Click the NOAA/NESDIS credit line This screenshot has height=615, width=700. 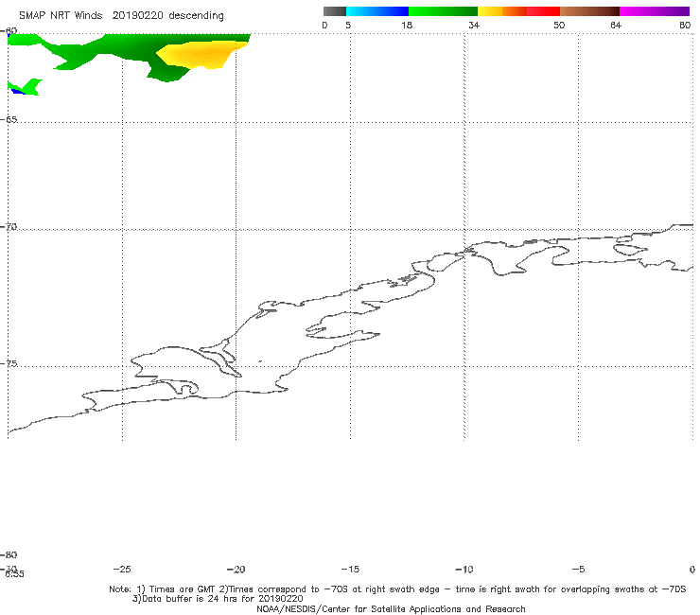(391, 609)
